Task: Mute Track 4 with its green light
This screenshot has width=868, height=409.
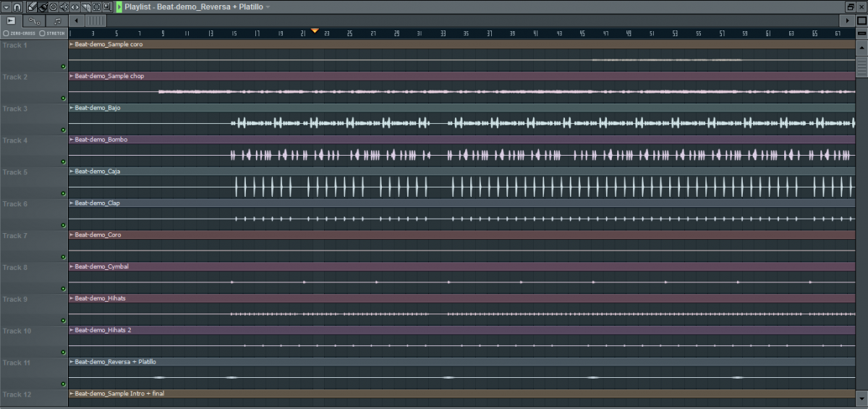Action: (63, 161)
